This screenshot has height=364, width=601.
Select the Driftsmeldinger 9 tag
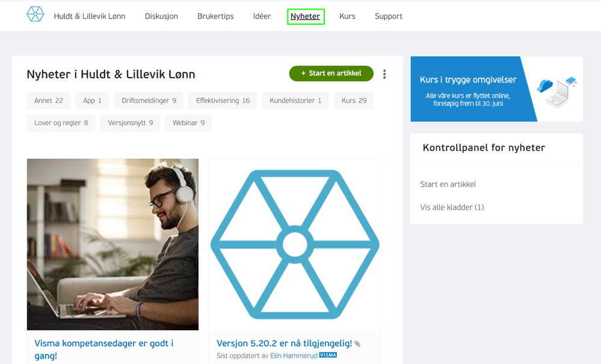(149, 100)
